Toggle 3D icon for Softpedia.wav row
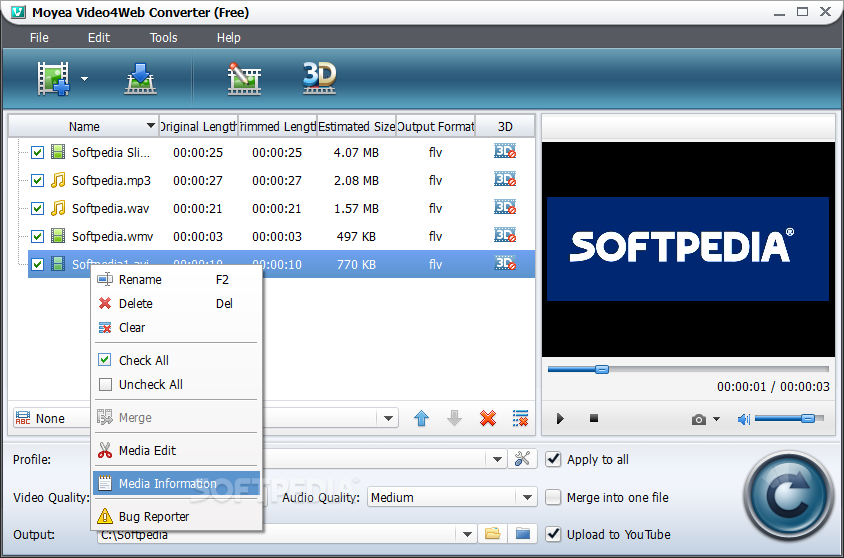This screenshot has width=844, height=558. 505,207
